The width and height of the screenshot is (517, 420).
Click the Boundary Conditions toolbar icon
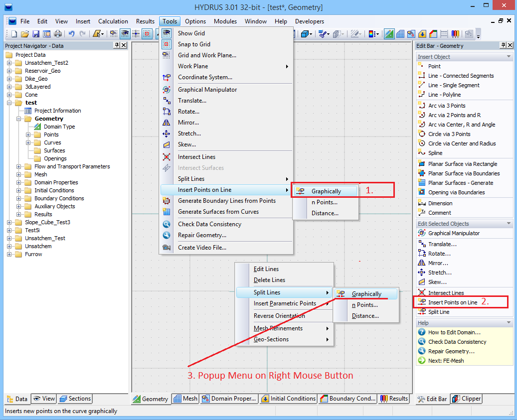[x=433, y=33]
